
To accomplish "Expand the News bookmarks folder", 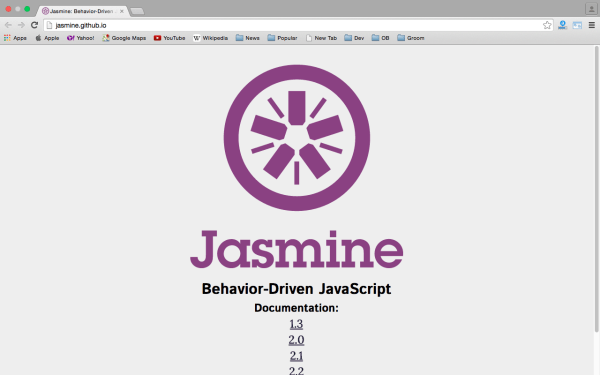I will [248, 38].
